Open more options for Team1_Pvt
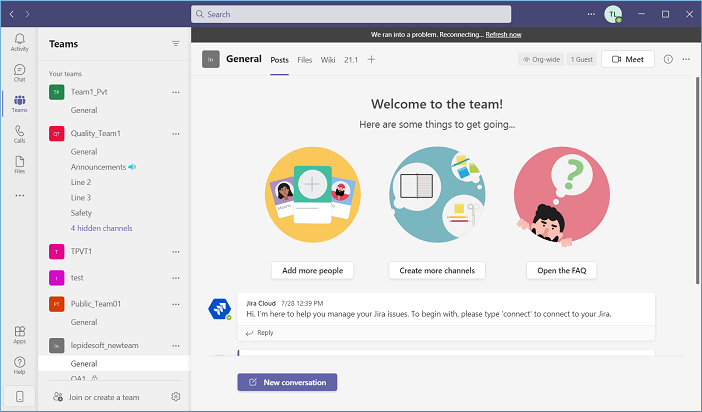This screenshot has height=412, width=702. (176, 92)
